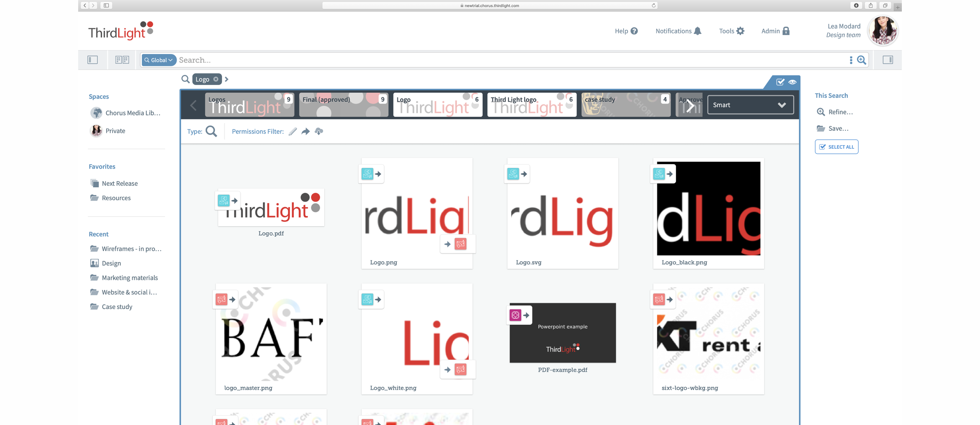
Task: Open Notifications bell icon
Action: pos(697,31)
